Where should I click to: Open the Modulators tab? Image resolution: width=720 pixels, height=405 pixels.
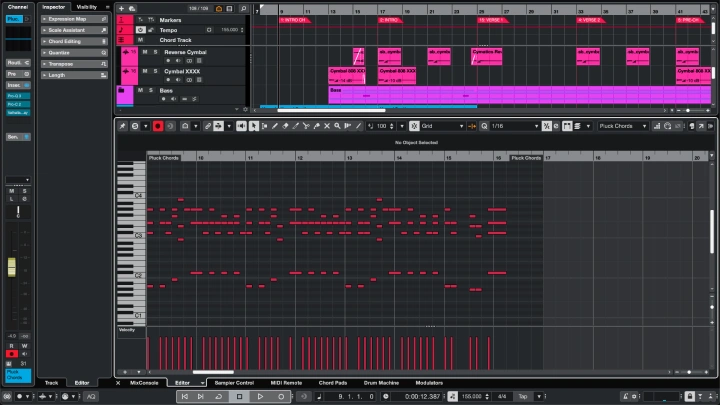pos(429,382)
